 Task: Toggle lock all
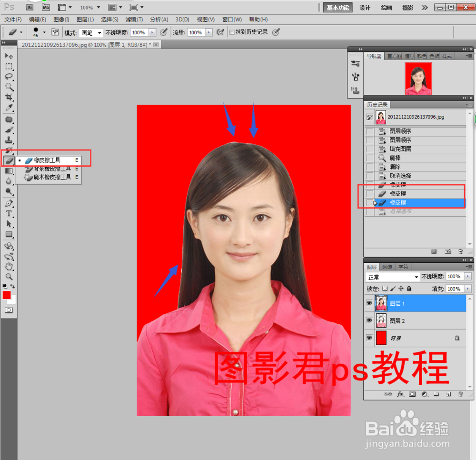click(x=409, y=289)
